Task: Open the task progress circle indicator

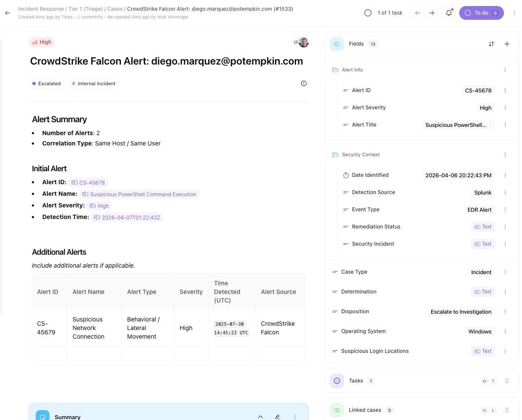Action: (368, 13)
